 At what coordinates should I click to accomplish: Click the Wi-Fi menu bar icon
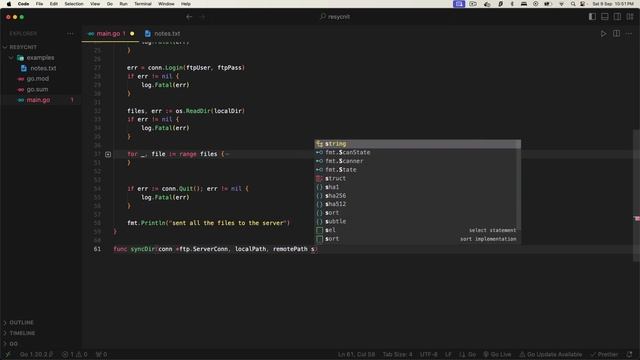click(x=562, y=4)
